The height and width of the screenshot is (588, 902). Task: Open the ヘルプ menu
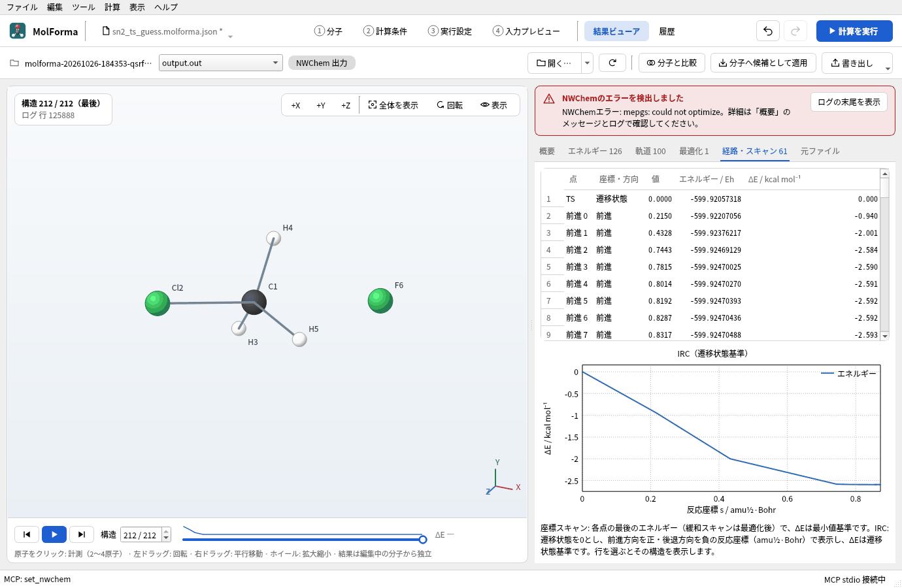tap(166, 7)
